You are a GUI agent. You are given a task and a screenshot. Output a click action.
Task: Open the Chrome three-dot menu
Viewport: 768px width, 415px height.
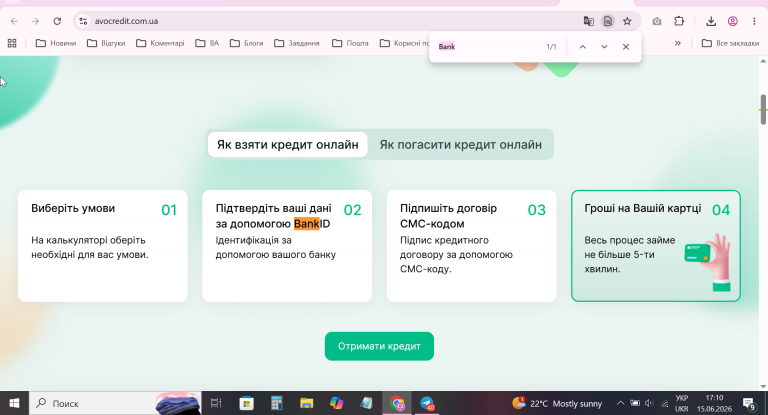(754, 21)
